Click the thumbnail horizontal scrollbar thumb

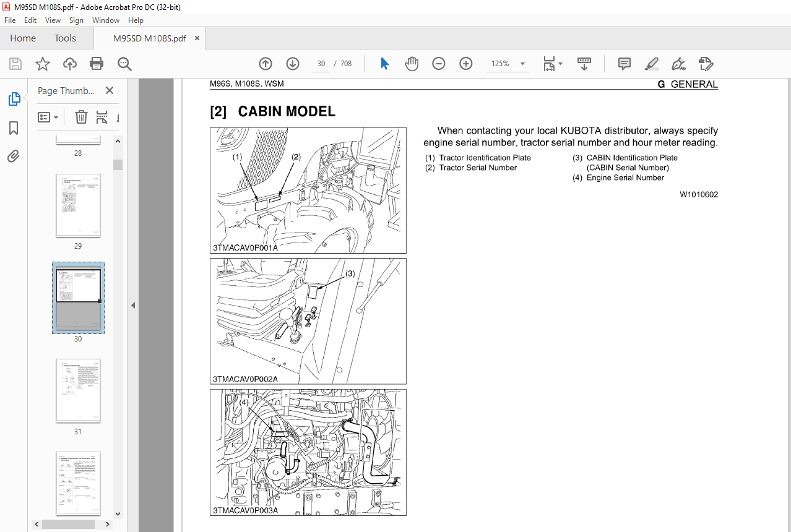[69, 524]
